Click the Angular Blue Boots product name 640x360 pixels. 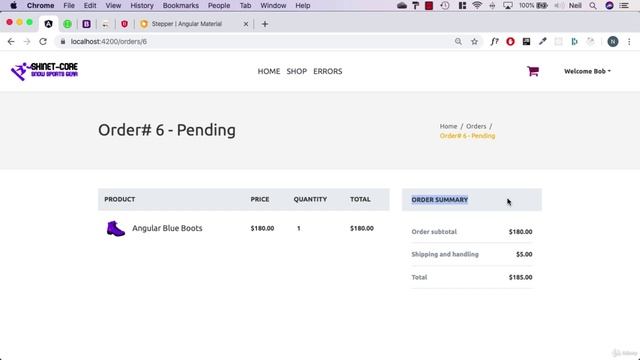click(x=167, y=228)
